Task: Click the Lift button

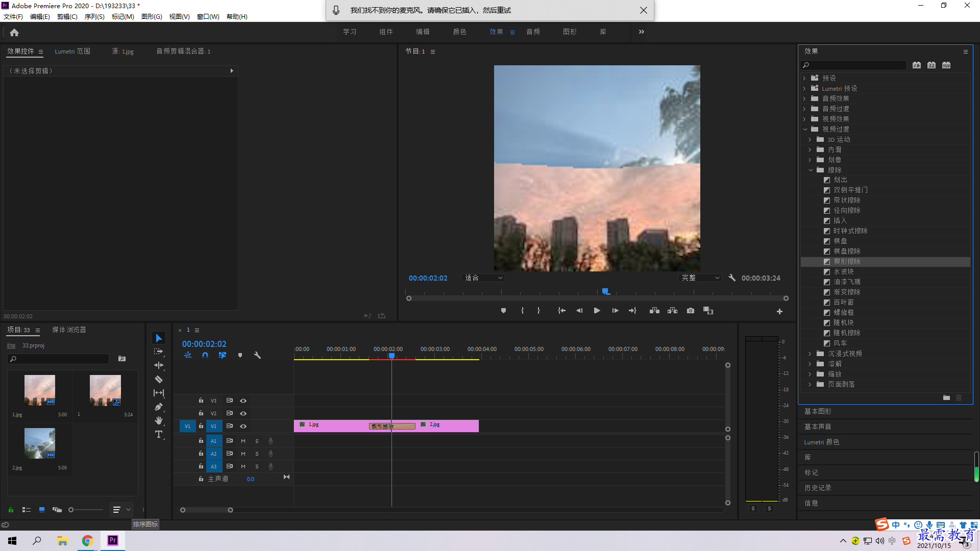Action: [654, 311]
